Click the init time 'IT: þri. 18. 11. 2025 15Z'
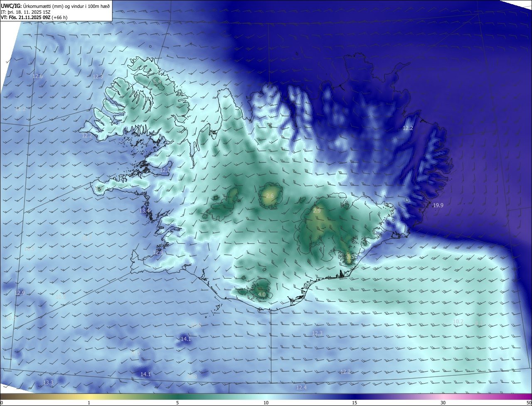This screenshot has width=532, height=406. tap(26, 12)
